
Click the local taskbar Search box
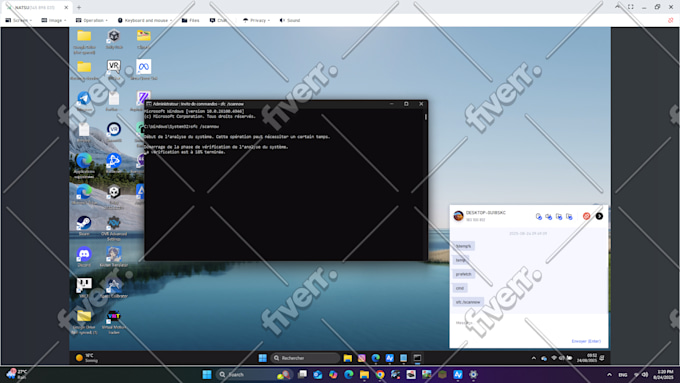(254, 374)
